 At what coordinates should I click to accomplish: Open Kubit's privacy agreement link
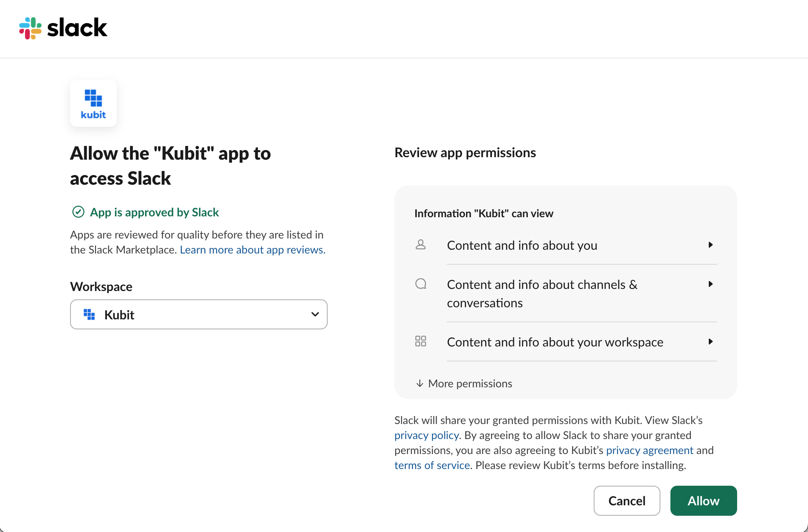click(x=649, y=450)
